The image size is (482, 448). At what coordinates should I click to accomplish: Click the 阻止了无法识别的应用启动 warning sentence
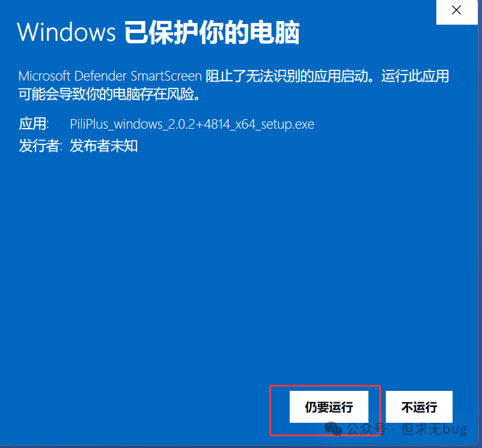[x=287, y=76]
